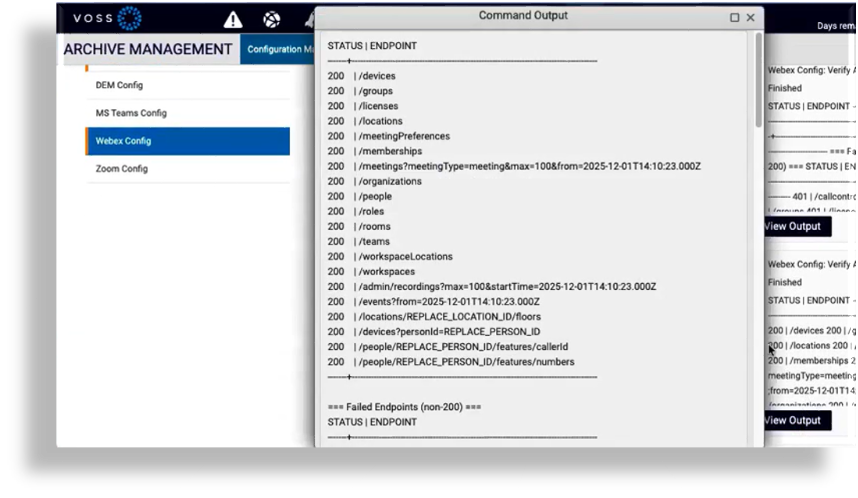Click the /events?from endpoint row
Viewport: 858px width, 498px height.
[434, 302]
